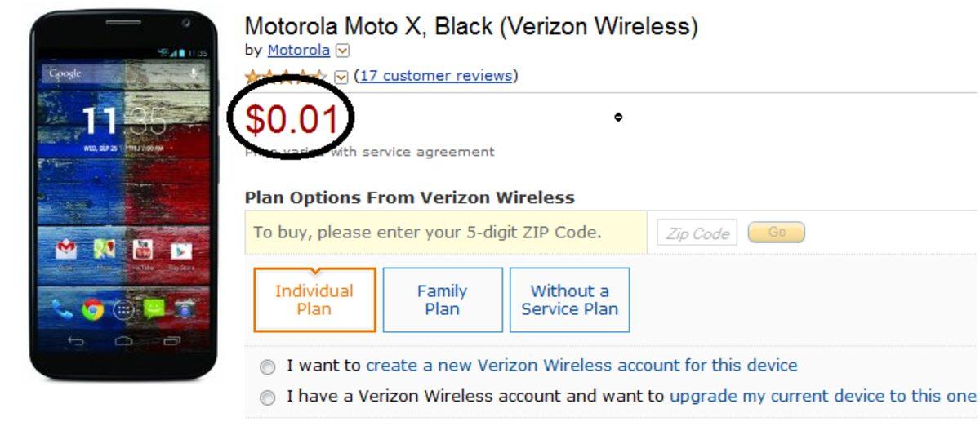Select upgrade my current device radio button
Screen dimensions: 980x426
pos(267,398)
